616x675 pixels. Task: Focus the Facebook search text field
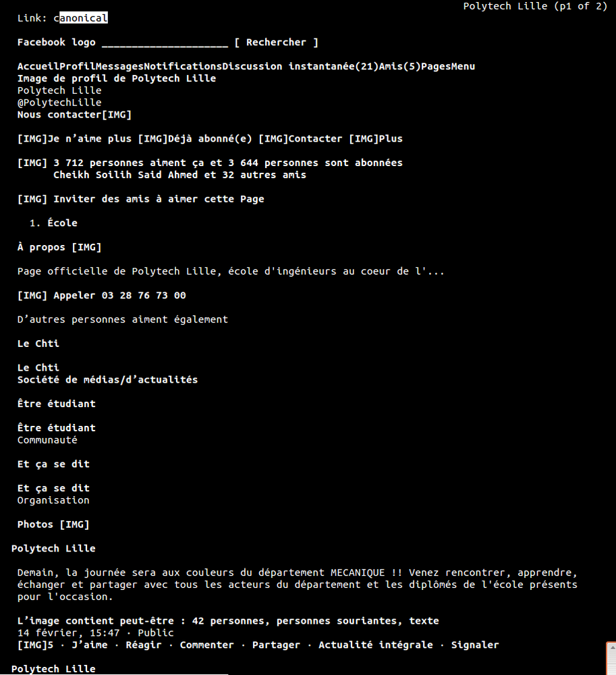(165, 43)
